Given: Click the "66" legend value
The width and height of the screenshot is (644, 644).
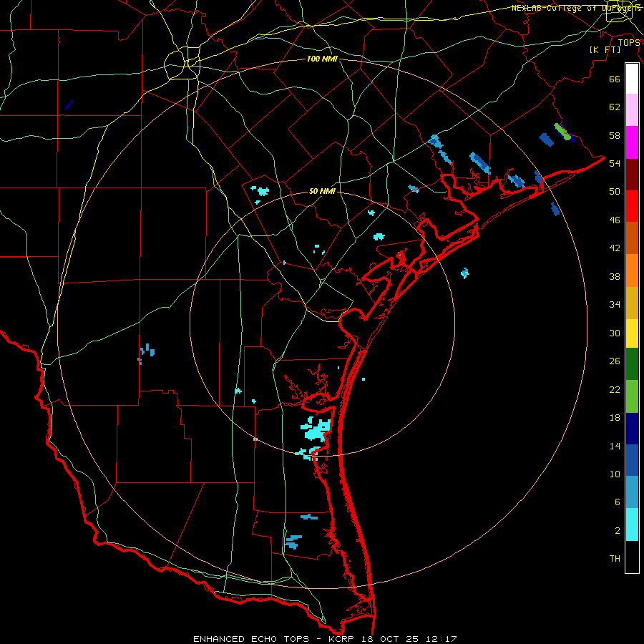Looking at the screenshot, I should pyautogui.click(x=615, y=79).
